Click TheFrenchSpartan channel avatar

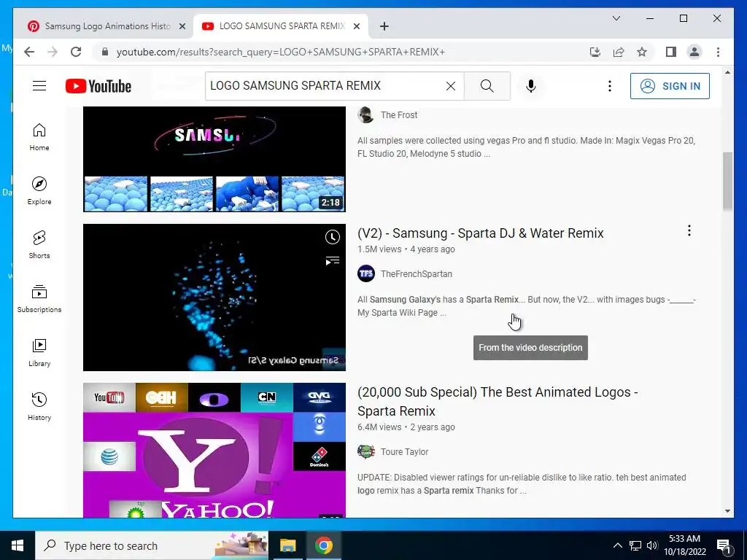366,274
